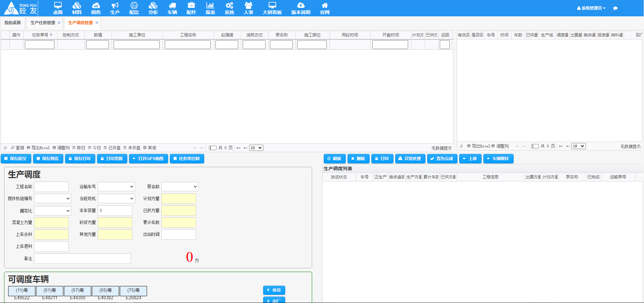Focus the 备注 remarks field
Image resolution: width=644 pixels, height=303 pixels.
click(x=82, y=258)
